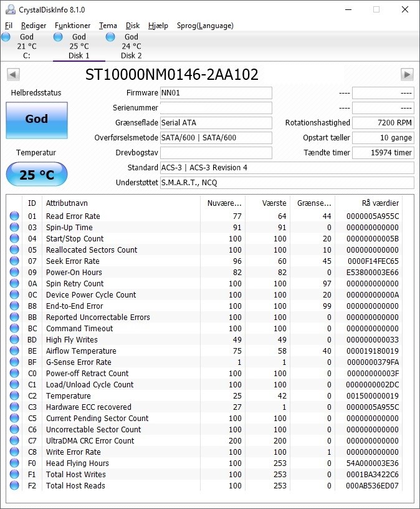This screenshot has width=420, height=509.
Task: Select the Head Flying Hours row name
Action: pos(77,463)
